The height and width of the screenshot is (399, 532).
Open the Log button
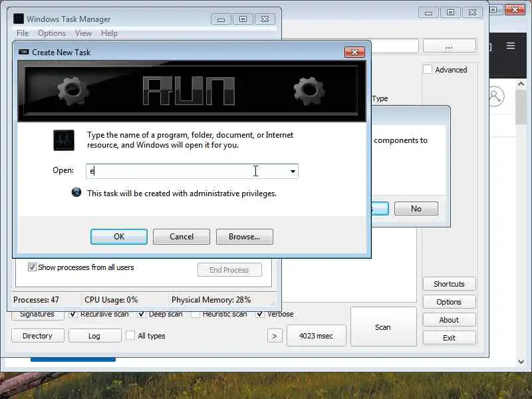(94, 336)
